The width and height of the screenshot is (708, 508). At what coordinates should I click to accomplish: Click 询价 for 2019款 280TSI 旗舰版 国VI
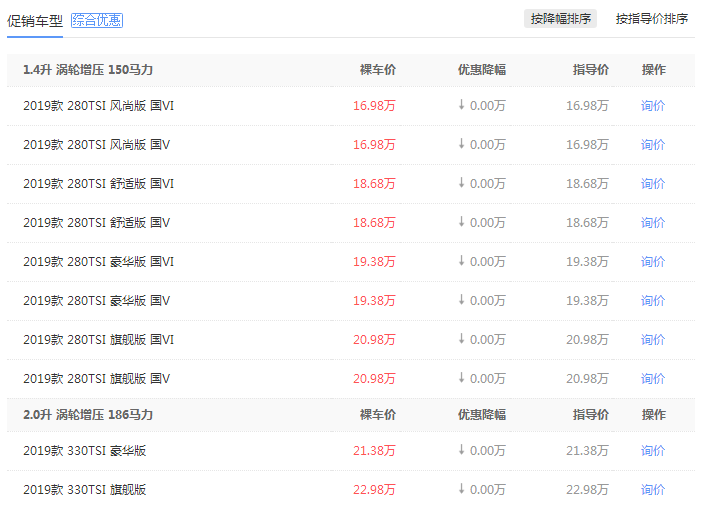click(653, 340)
